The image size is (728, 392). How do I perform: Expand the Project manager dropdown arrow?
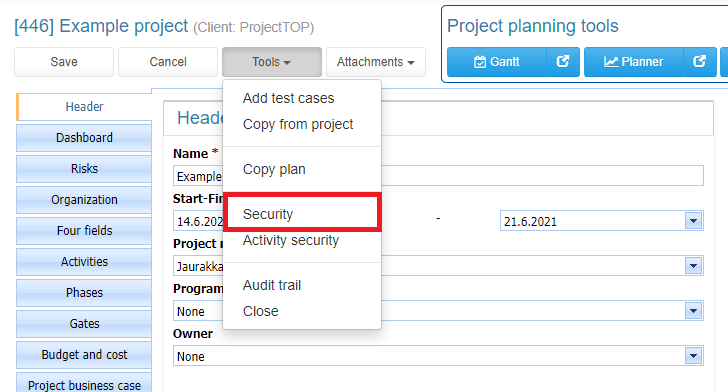coord(693,266)
